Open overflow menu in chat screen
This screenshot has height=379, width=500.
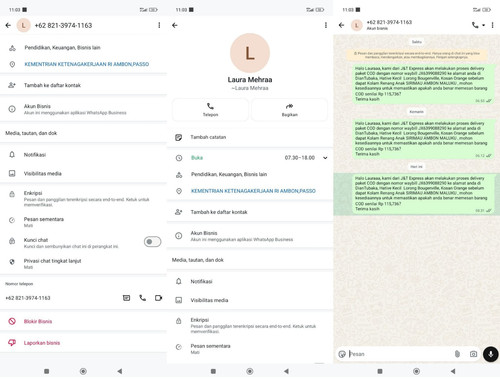(492, 25)
